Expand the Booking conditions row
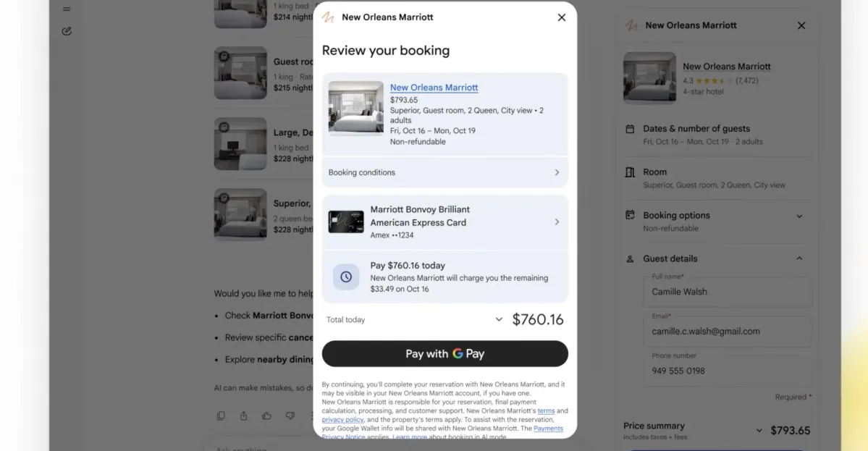The height and width of the screenshot is (451, 868). (x=445, y=172)
